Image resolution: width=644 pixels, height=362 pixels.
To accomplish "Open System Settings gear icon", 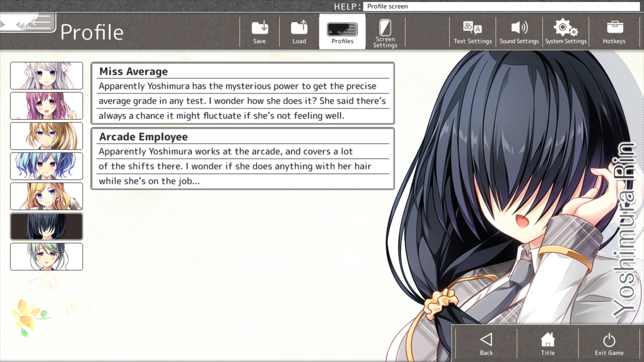I will pos(566,28).
